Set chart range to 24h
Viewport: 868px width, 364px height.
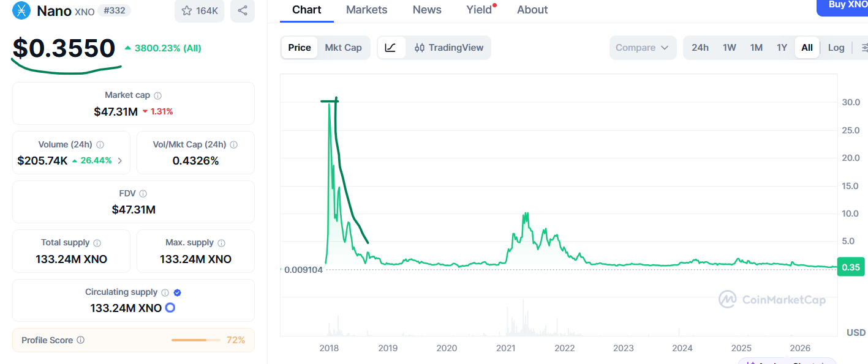pos(700,48)
